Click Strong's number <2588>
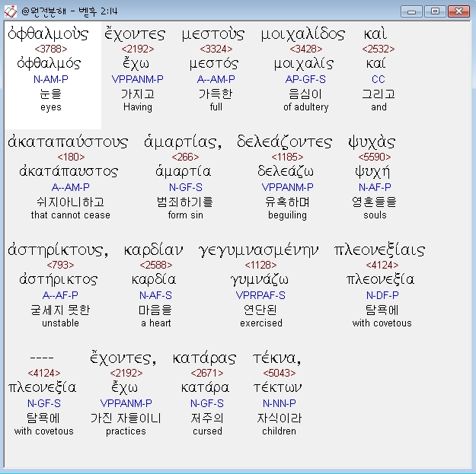The height and width of the screenshot is (474, 476). (156, 265)
